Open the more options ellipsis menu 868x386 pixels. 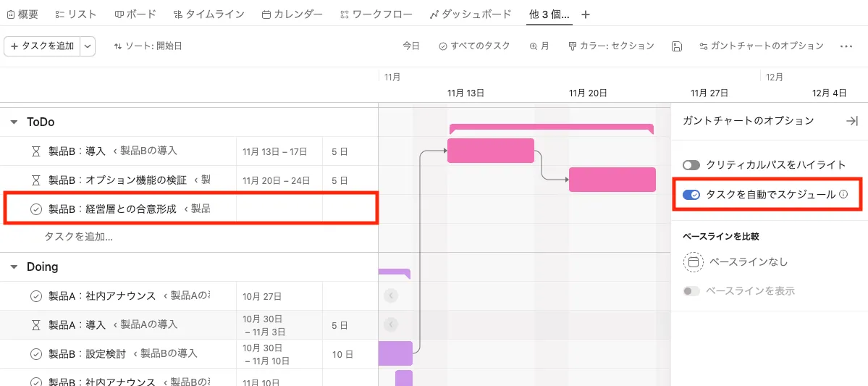846,46
